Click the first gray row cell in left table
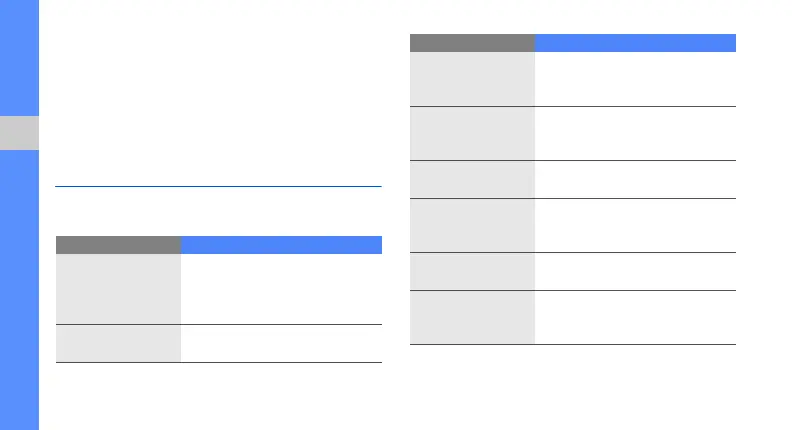 118,288
